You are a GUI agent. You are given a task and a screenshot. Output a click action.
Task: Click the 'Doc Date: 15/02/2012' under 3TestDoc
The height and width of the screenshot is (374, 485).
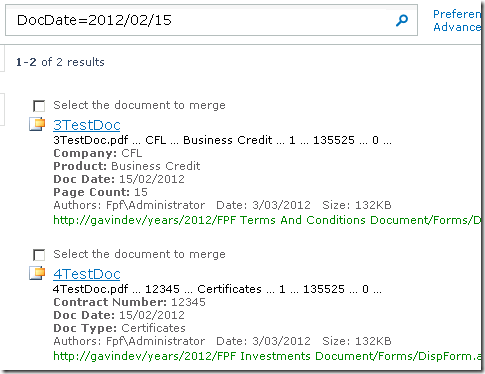(119, 179)
